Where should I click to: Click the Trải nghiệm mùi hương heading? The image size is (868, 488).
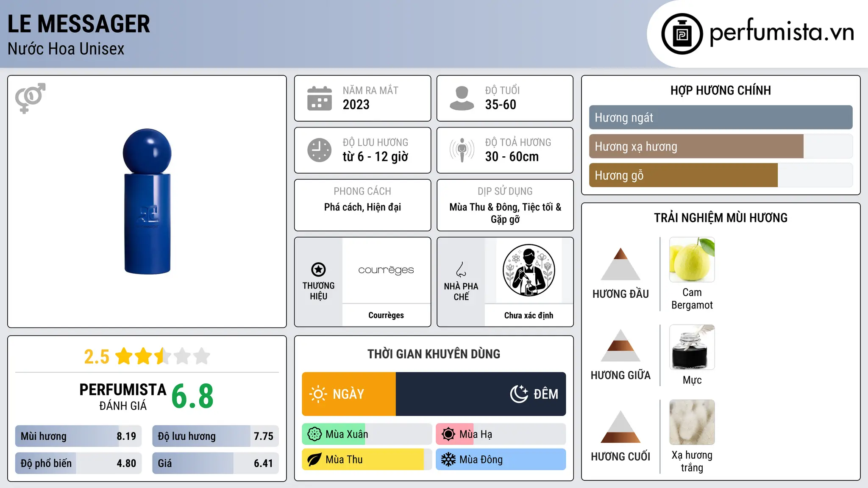click(721, 218)
